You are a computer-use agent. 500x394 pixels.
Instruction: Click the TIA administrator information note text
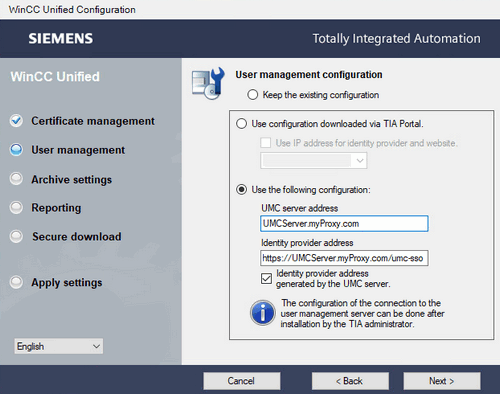(x=362, y=313)
